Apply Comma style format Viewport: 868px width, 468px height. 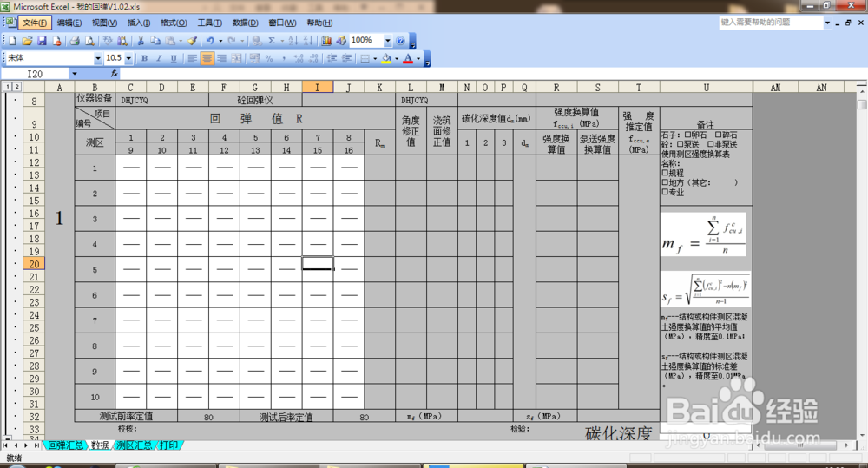point(284,58)
